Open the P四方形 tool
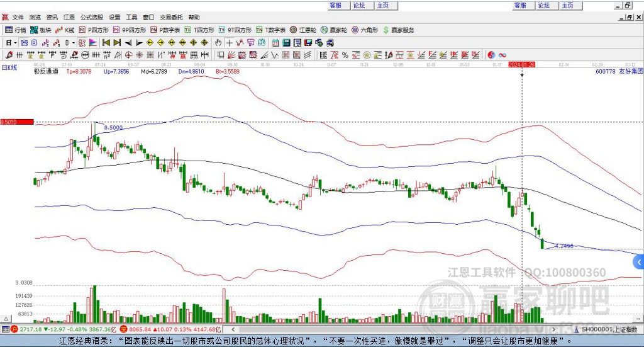The width and height of the screenshot is (644, 347). tap(94, 30)
